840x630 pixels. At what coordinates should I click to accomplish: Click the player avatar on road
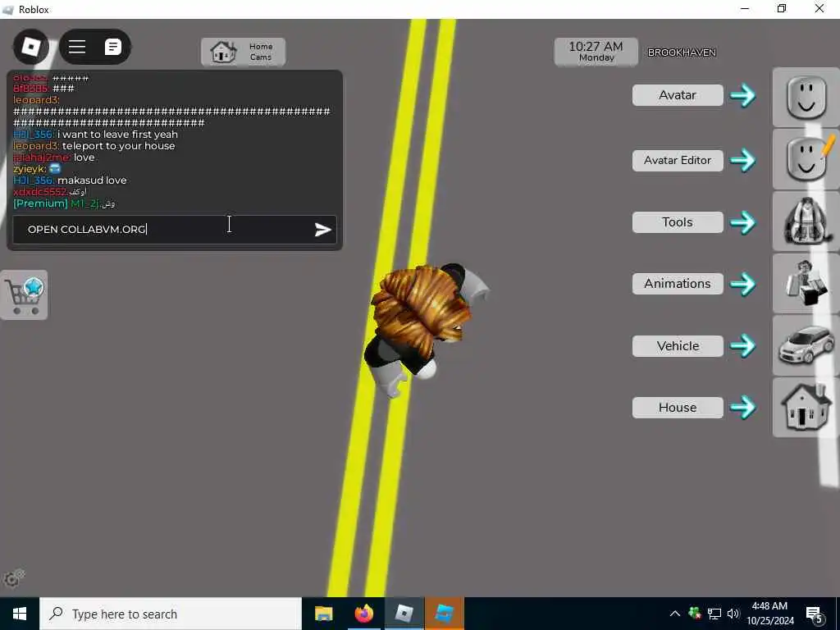coord(423,330)
